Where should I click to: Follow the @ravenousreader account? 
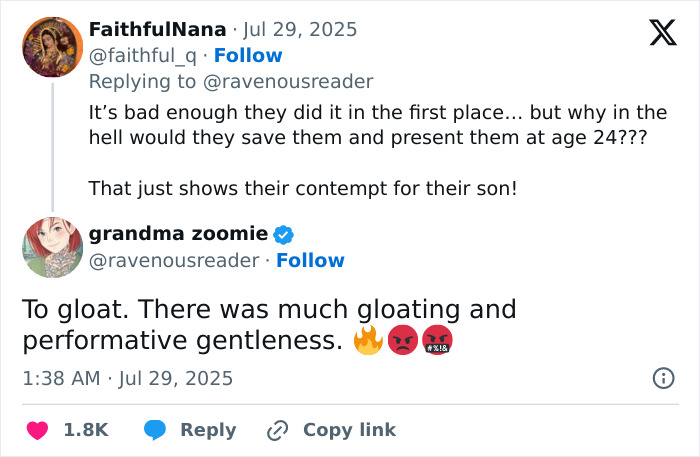(x=310, y=260)
